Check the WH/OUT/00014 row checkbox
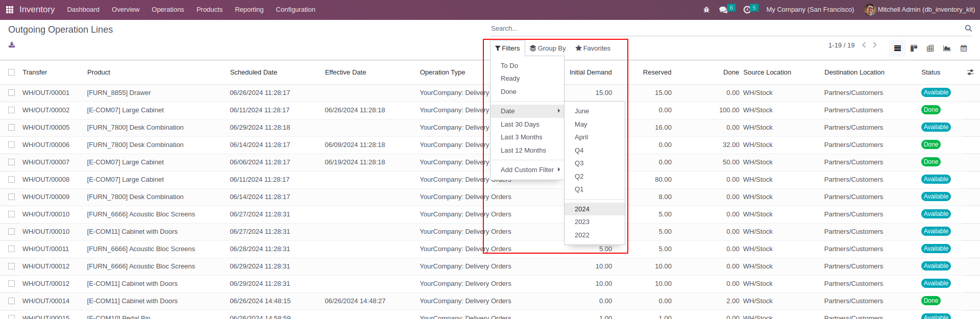Screen dimensions: 980x319 pyautogui.click(x=12, y=301)
